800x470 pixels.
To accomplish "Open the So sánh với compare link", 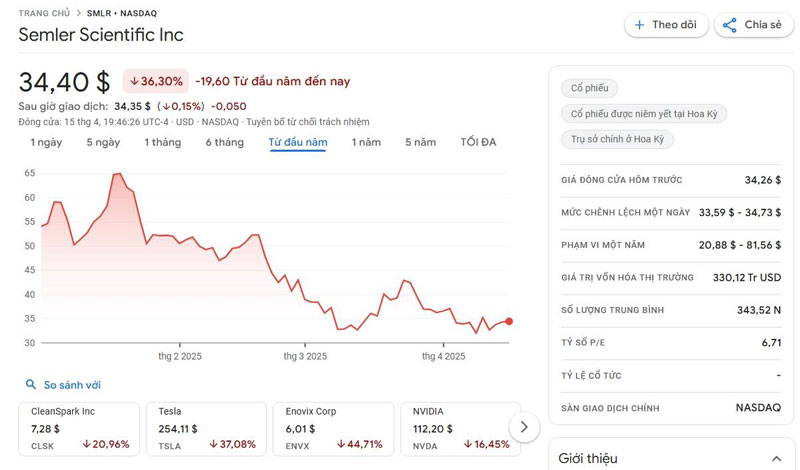I will (72, 385).
